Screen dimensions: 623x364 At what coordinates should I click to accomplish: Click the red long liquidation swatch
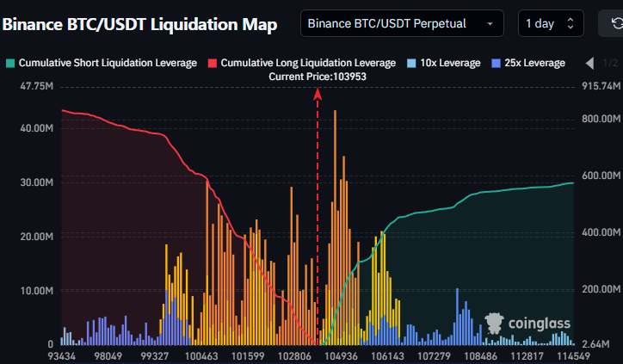coord(213,63)
